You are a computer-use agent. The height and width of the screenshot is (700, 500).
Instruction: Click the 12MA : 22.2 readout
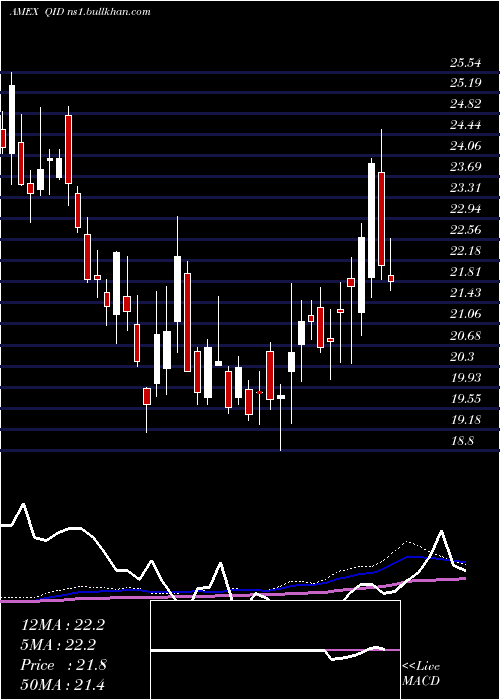click(x=62, y=625)
